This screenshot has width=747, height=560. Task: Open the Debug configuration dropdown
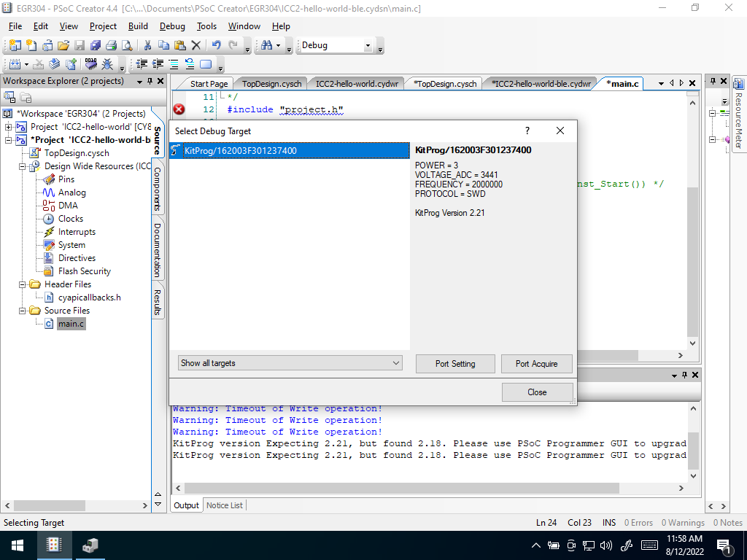pyautogui.click(x=368, y=46)
